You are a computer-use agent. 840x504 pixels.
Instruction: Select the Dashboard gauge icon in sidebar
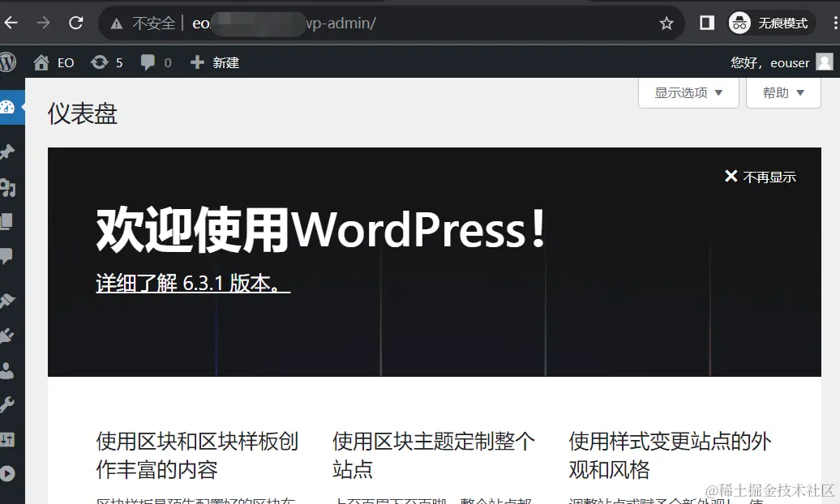click(7, 107)
